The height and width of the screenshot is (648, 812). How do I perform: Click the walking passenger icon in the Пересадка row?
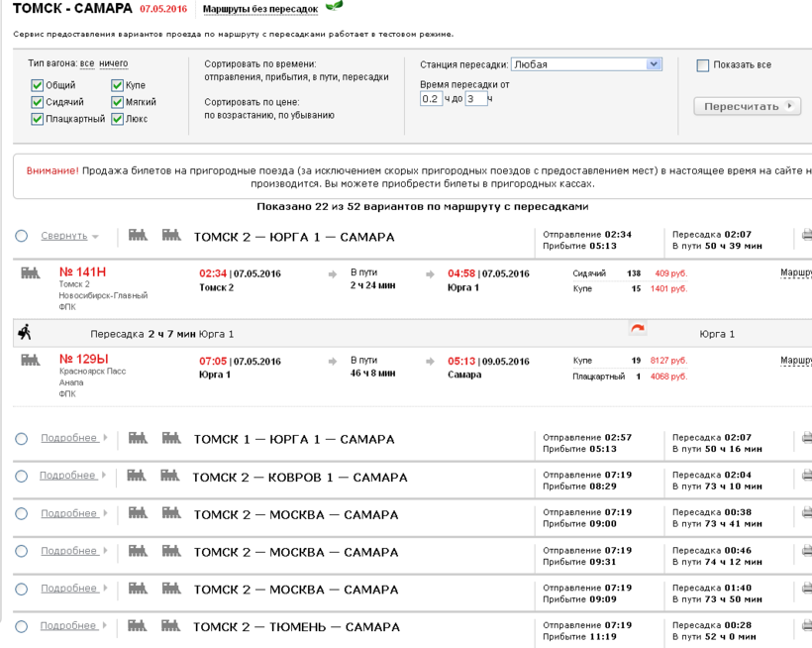click(x=25, y=332)
